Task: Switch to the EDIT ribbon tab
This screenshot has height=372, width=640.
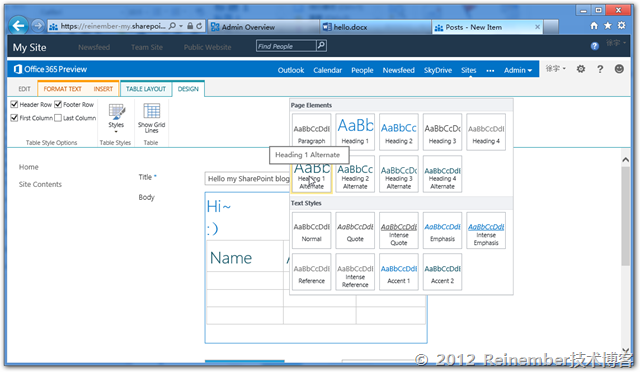Action: 24,89
